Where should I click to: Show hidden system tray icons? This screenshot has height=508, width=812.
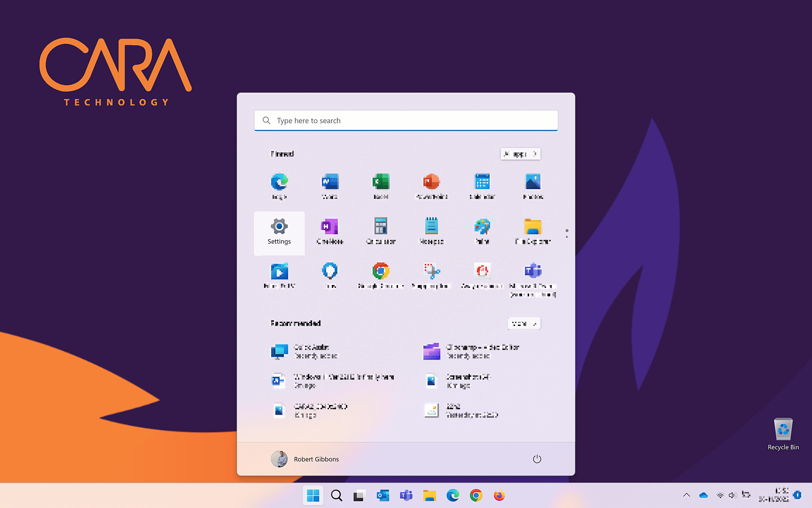[686, 495]
